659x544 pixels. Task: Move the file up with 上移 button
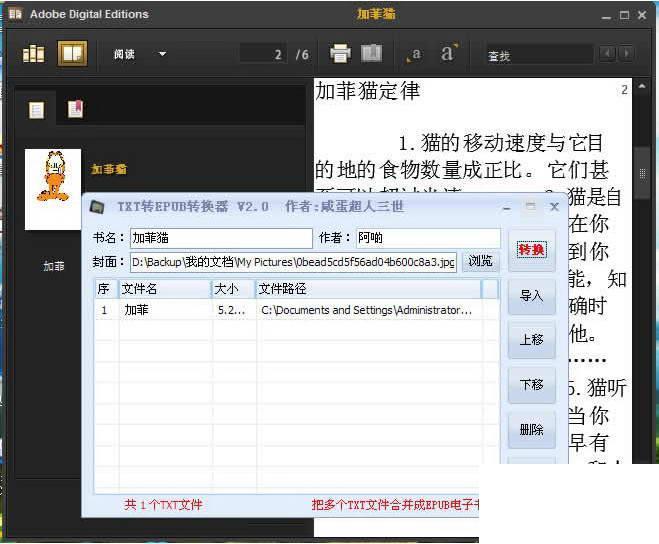(532, 340)
